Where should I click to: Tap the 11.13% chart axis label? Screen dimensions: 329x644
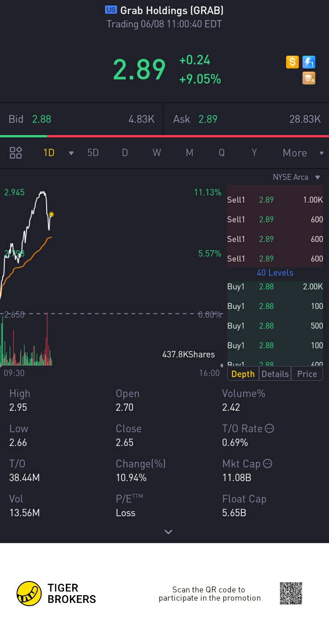pyautogui.click(x=207, y=192)
